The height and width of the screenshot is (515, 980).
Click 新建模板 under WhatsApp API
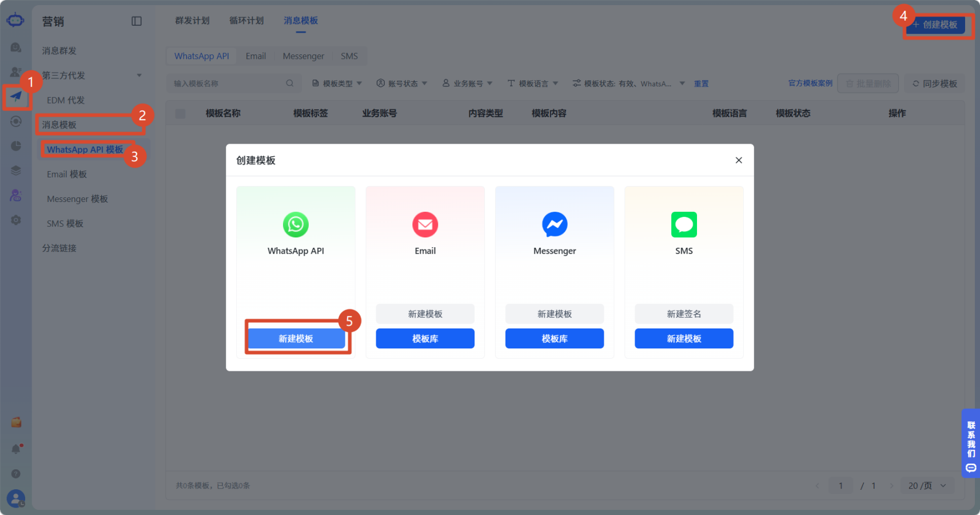pyautogui.click(x=296, y=338)
